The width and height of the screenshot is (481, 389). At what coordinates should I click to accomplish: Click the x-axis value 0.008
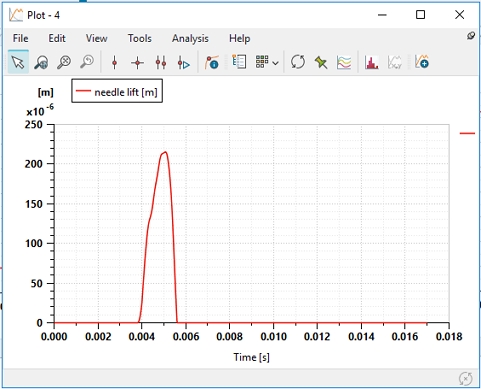coord(229,337)
